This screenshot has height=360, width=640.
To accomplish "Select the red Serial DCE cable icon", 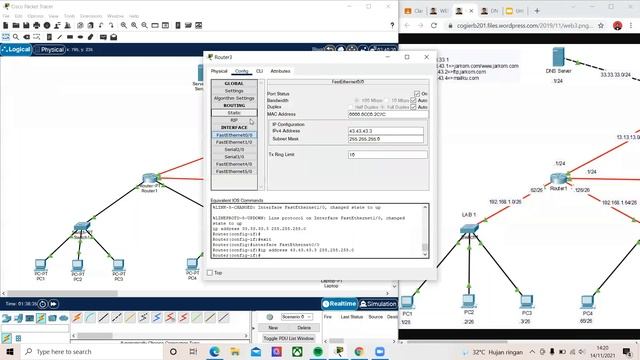I will (x=170, y=317).
